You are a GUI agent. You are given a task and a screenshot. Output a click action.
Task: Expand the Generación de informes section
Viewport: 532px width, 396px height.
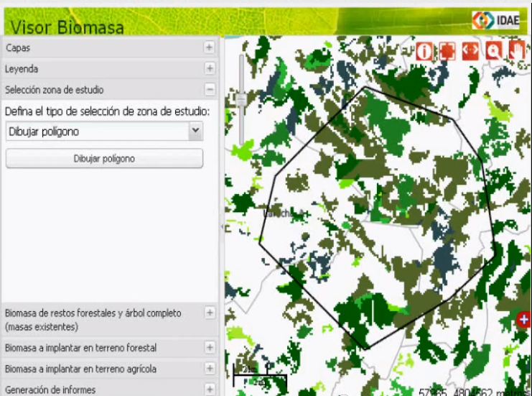pyautogui.click(x=210, y=390)
